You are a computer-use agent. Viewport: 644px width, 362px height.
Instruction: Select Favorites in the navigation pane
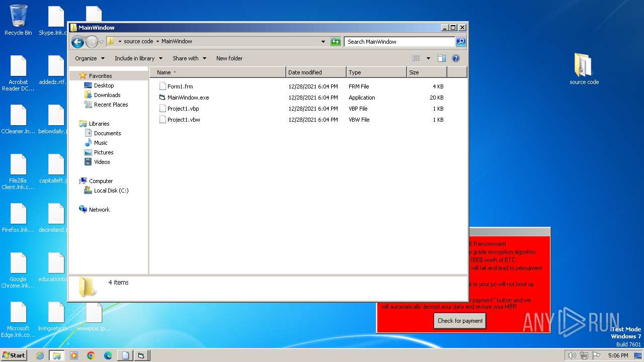pyautogui.click(x=100, y=76)
